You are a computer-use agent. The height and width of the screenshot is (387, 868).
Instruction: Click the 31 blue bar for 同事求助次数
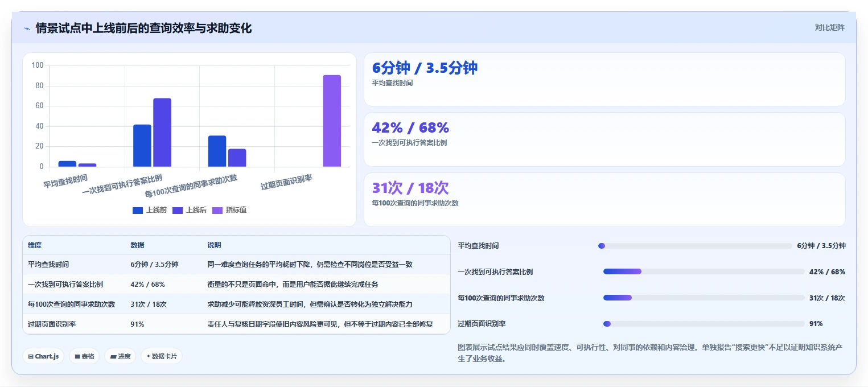click(x=217, y=151)
